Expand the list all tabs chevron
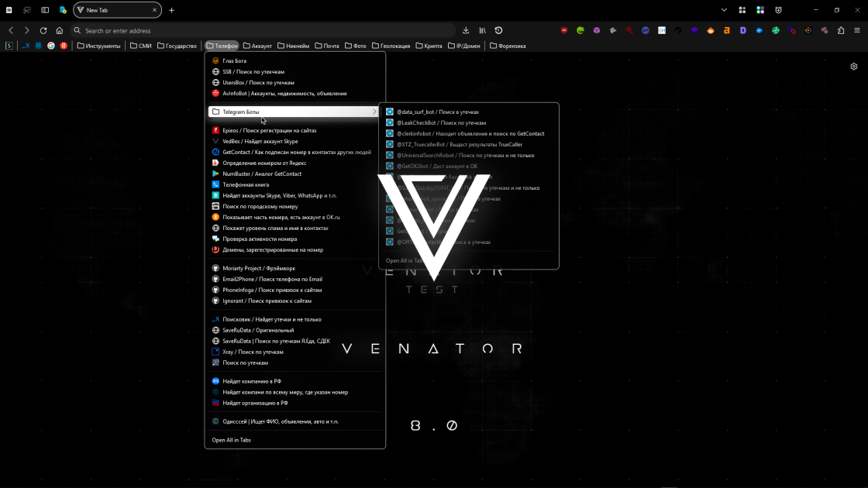This screenshot has width=868, height=488. click(x=724, y=10)
